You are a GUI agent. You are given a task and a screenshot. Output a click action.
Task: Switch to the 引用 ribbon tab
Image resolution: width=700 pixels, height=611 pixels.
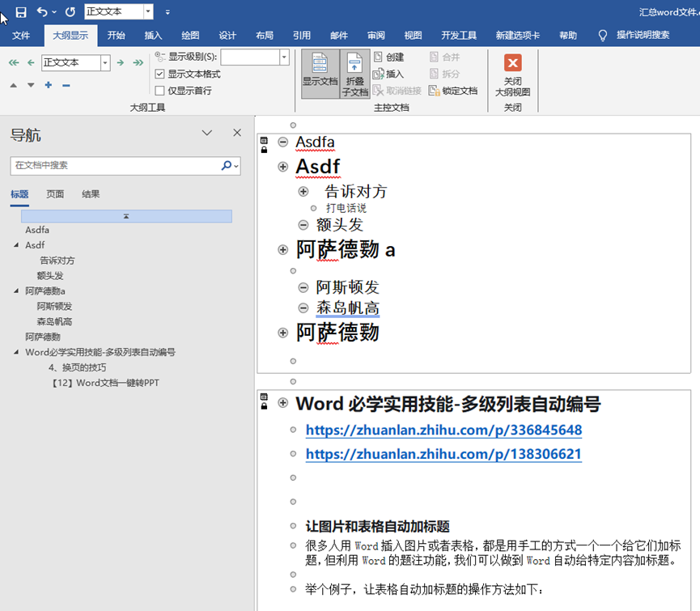coord(302,36)
